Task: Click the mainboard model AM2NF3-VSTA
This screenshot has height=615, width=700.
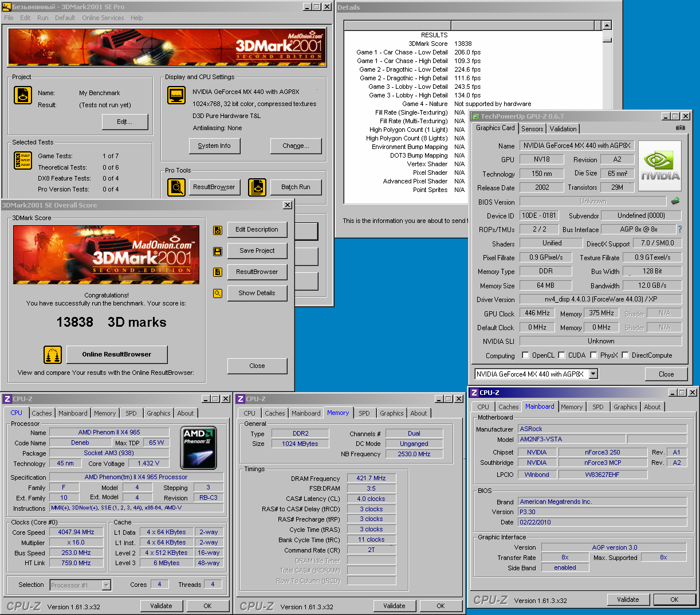Action: 571,440
